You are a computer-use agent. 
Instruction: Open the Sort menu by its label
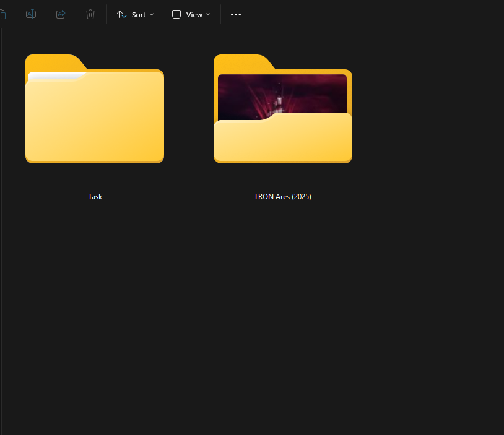[x=139, y=14]
